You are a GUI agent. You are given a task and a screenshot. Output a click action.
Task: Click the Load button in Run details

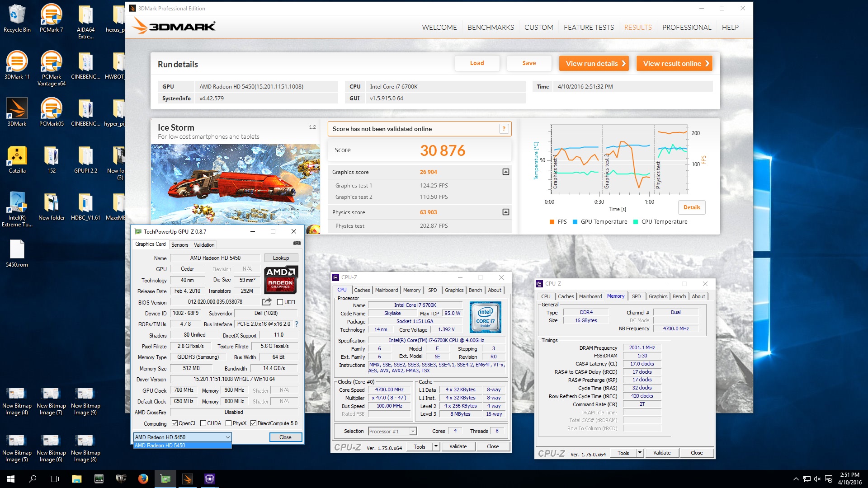tap(477, 63)
